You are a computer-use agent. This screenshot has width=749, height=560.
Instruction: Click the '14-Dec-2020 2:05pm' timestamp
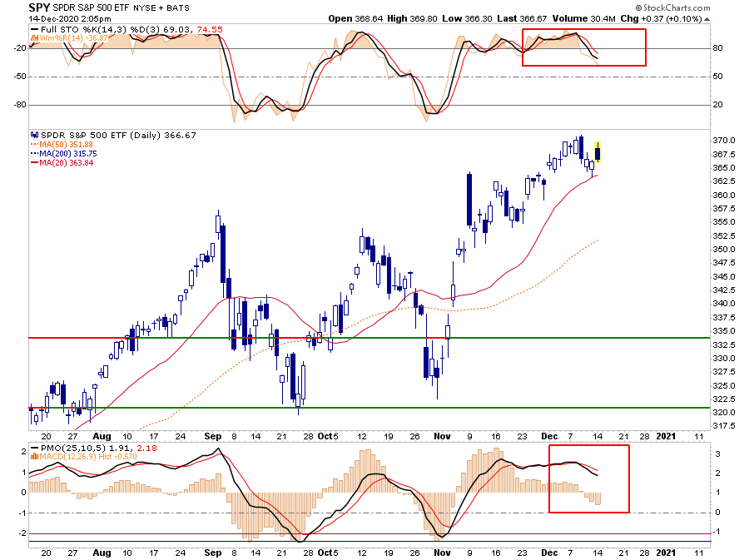[70, 19]
